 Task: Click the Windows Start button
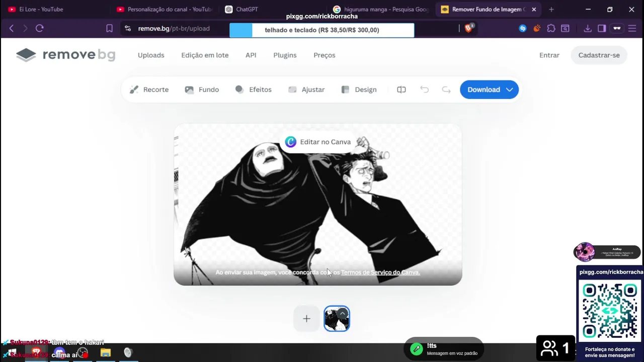12,353
